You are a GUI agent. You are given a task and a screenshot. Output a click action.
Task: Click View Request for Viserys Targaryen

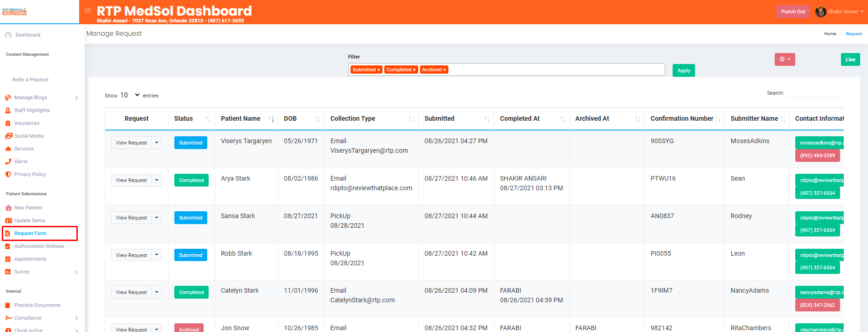click(x=131, y=143)
